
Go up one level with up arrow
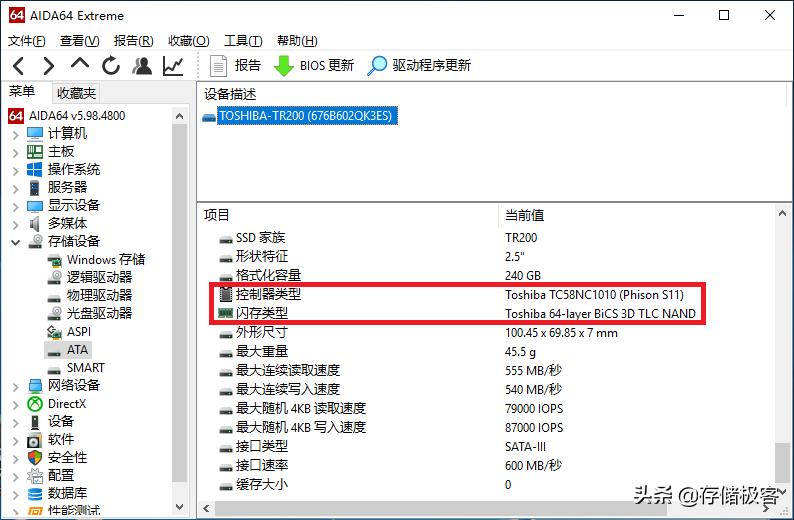click(80, 64)
